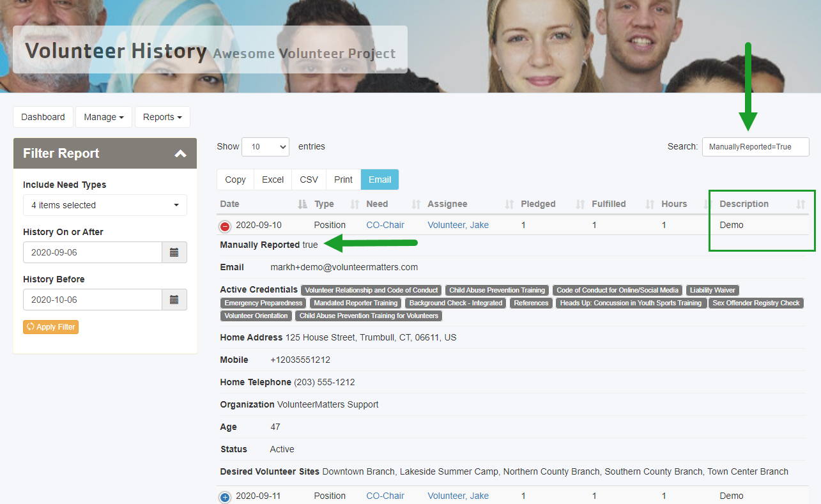Collapse the Filter Report panel chevron
This screenshot has height=504, width=821.
[x=181, y=153]
